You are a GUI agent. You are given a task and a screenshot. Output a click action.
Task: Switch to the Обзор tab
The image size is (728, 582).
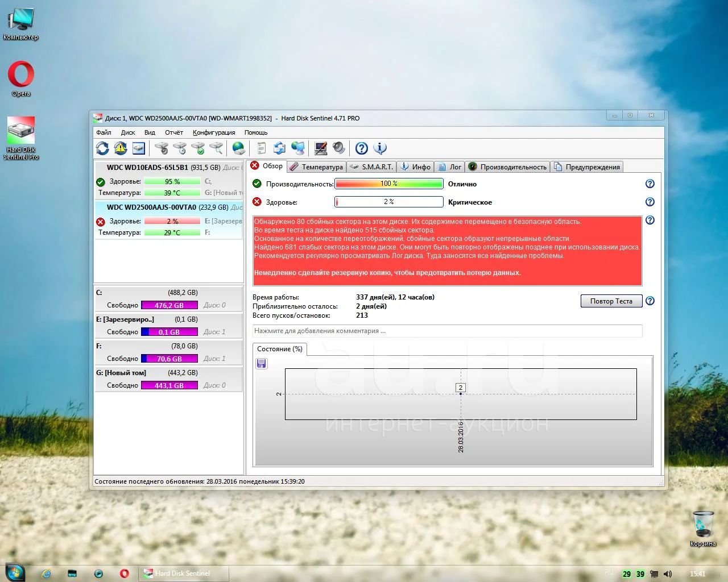pos(267,166)
